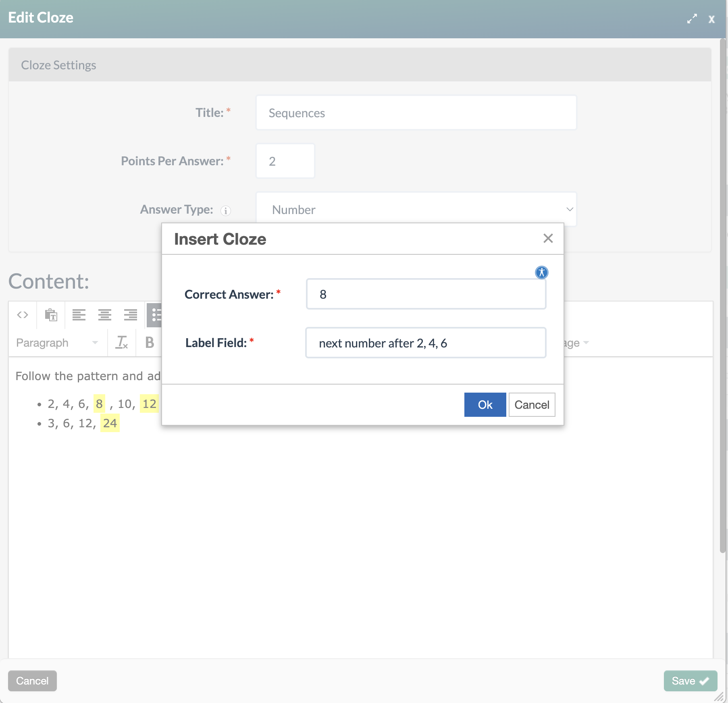Close the Edit Cloze window
Image resolution: width=728 pixels, height=703 pixels.
coord(711,19)
